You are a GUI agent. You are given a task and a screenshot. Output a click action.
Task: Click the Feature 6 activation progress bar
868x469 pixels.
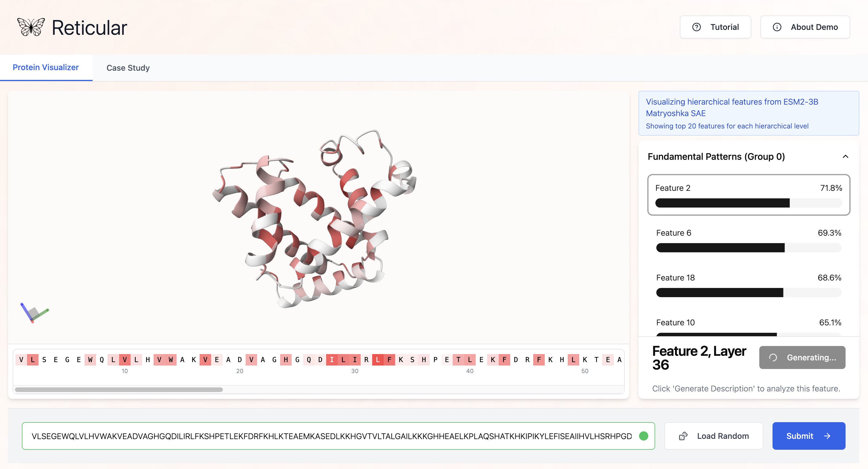(x=749, y=248)
